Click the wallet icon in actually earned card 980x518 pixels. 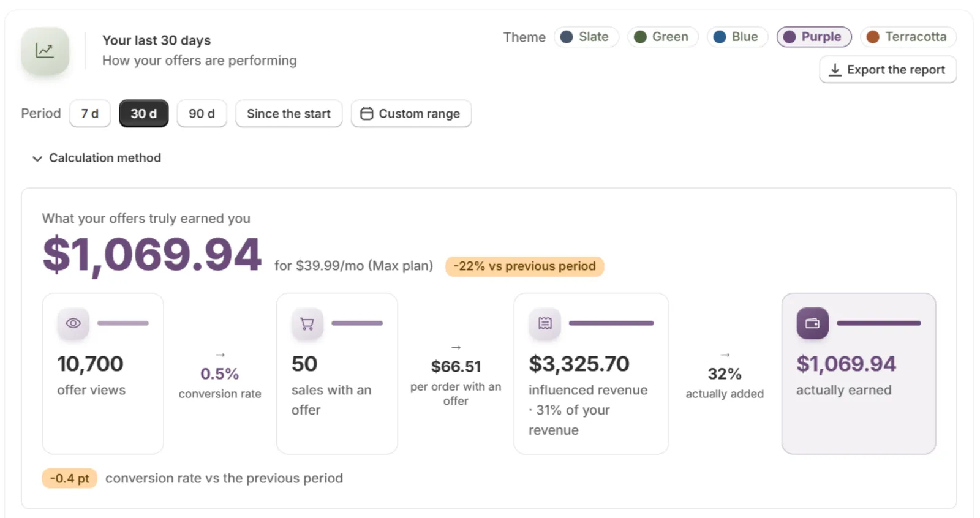[x=813, y=323]
